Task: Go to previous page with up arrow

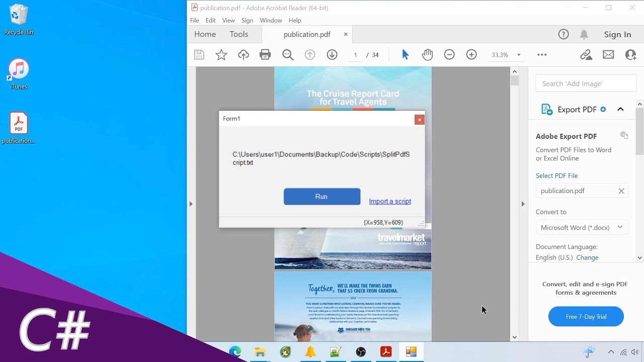Action: tap(310, 55)
